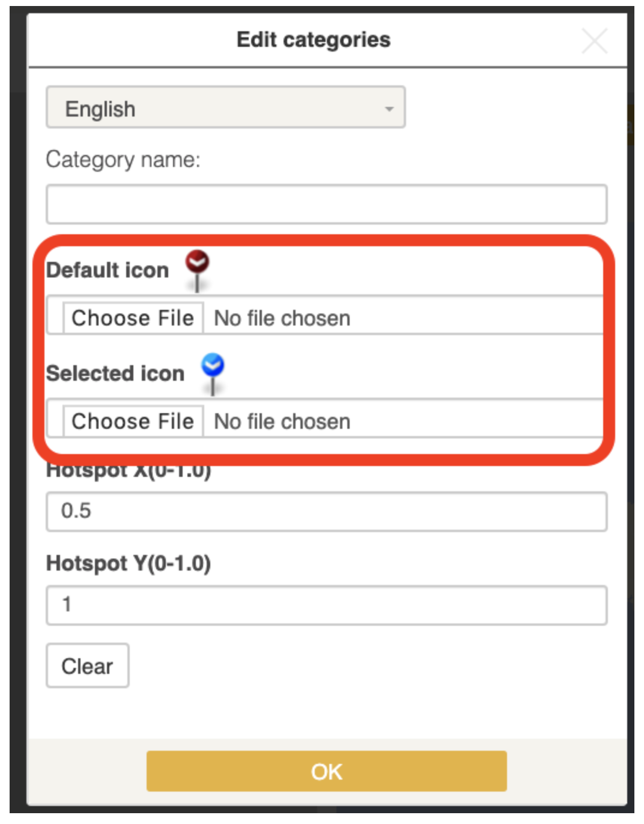Focus the Category name text field
This screenshot has height=824, width=644.
[326, 205]
